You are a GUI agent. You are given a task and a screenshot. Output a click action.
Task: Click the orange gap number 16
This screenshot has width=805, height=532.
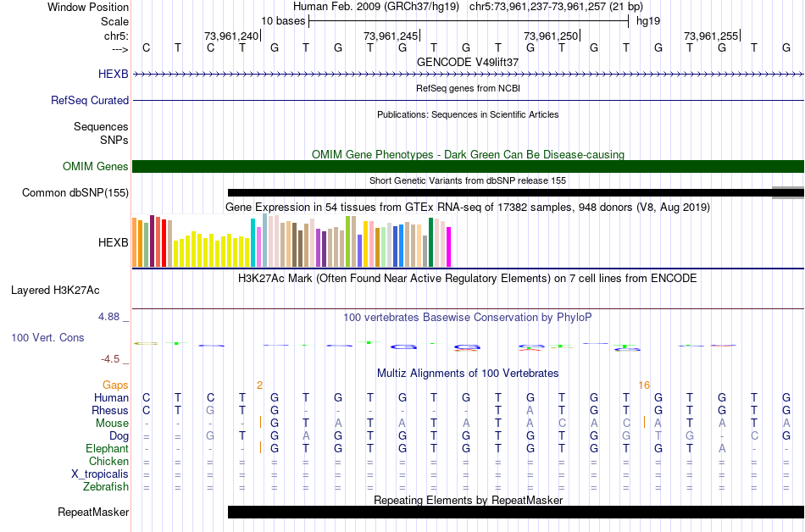click(x=644, y=385)
